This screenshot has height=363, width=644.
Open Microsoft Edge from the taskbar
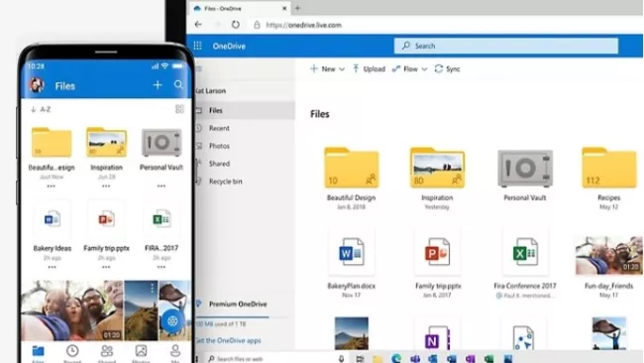(396, 358)
